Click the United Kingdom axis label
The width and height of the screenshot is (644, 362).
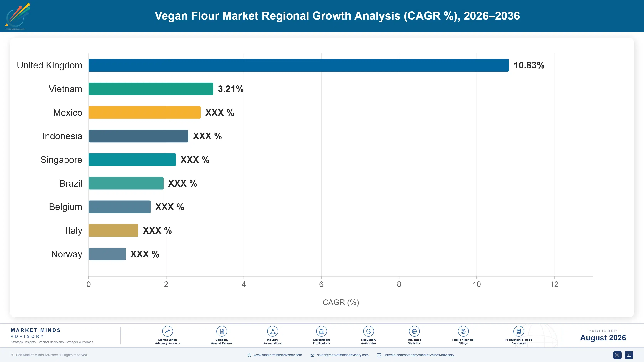[49, 65]
